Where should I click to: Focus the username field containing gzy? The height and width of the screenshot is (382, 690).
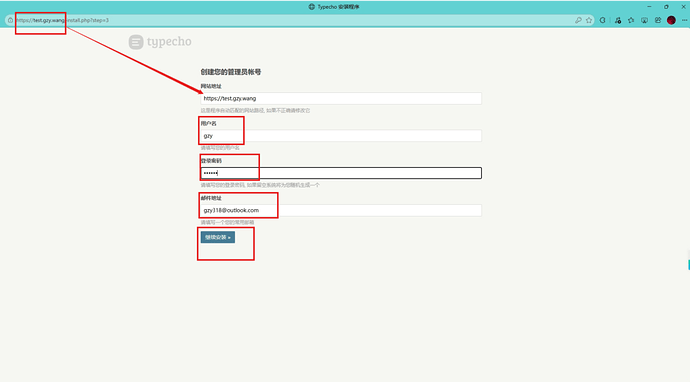coord(341,136)
